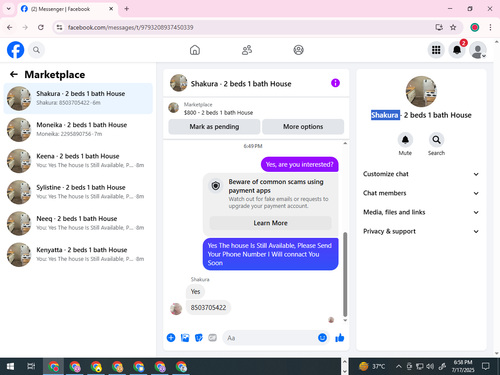Open the account profile avatar menu
Viewport: 500px width, 375px height.
click(478, 50)
